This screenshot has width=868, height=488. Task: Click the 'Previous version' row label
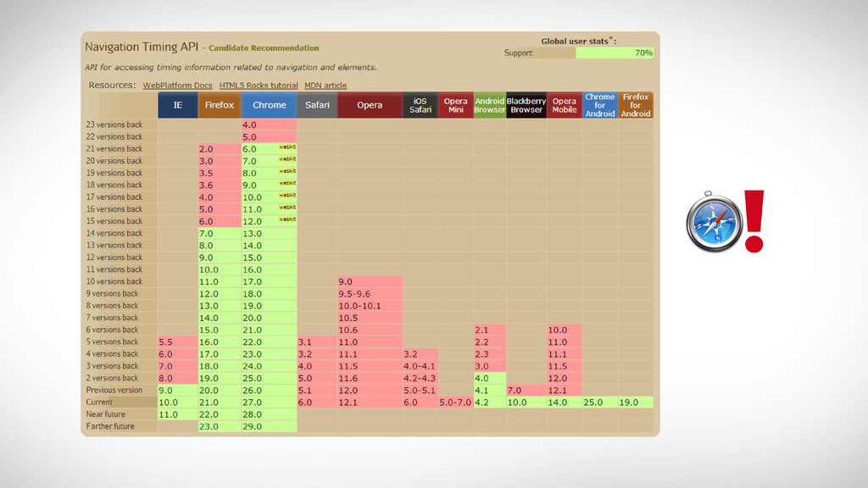click(x=114, y=390)
